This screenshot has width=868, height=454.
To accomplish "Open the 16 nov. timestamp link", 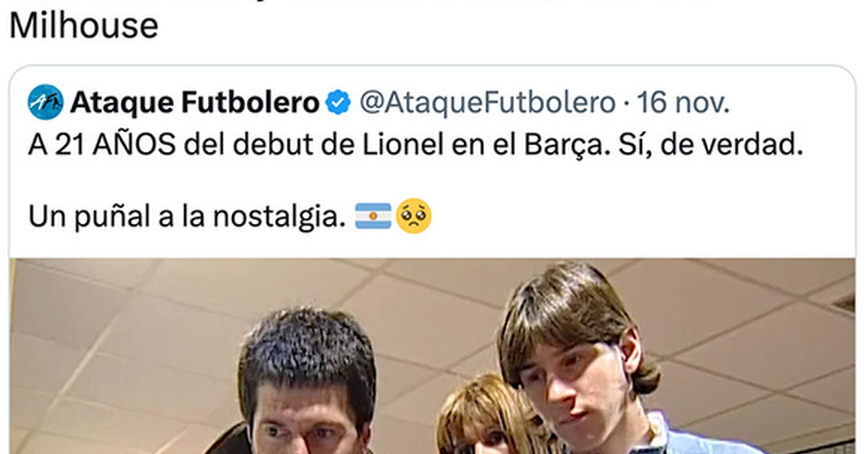I will coord(683,102).
